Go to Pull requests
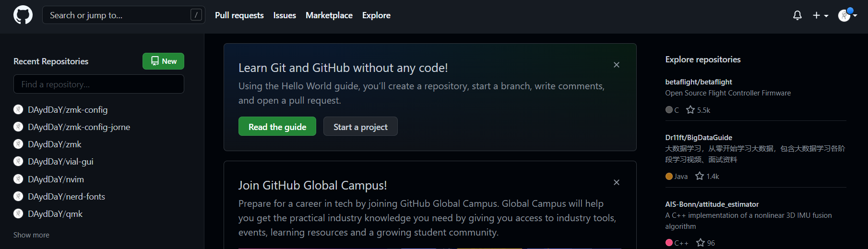 (x=239, y=15)
